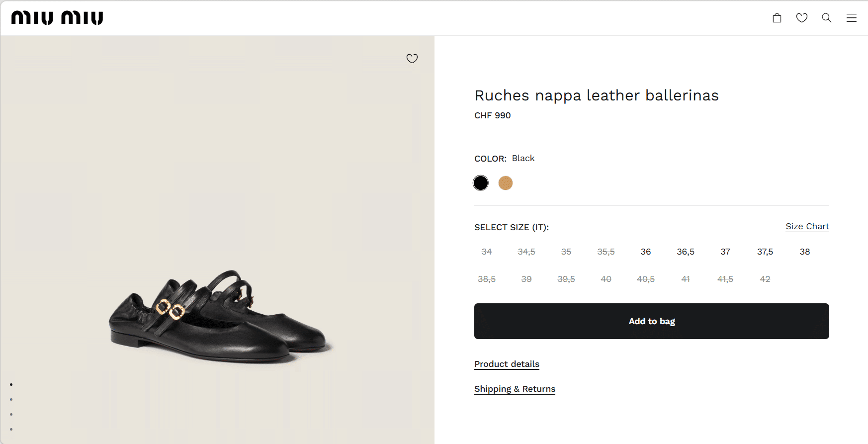Open the Size Chart link
Screen dimensions: 868x444
807,226
